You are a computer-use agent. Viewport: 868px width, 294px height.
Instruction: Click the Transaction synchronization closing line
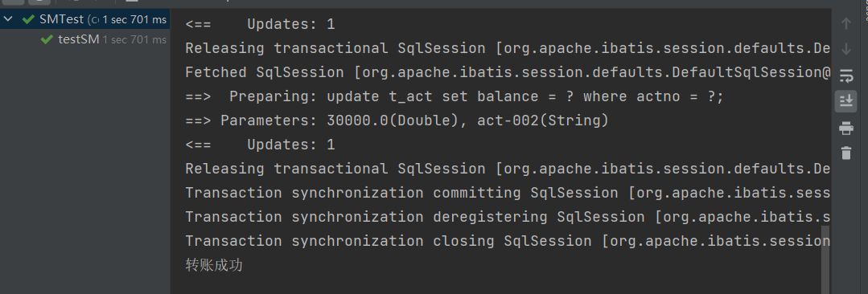pyautogui.click(x=508, y=242)
